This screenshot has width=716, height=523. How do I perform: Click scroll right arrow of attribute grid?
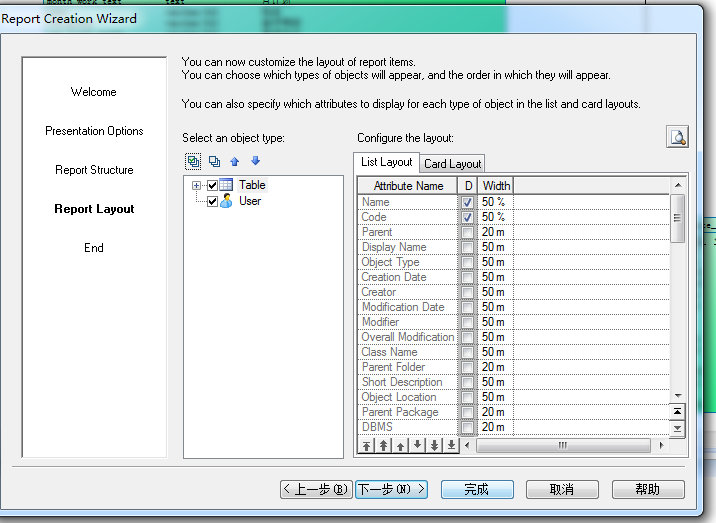tap(662, 445)
